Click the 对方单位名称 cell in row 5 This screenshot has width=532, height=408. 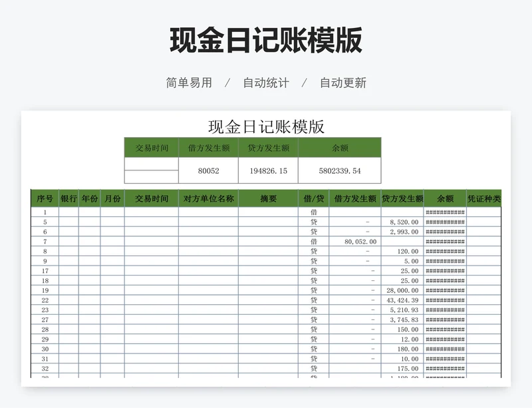coord(209,222)
